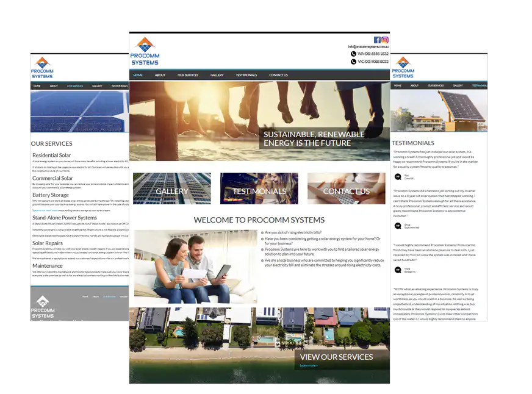Click the OUR SERVICES page title on left page
The height and width of the screenshot is (394, 532).
click(x=52, y=144)
